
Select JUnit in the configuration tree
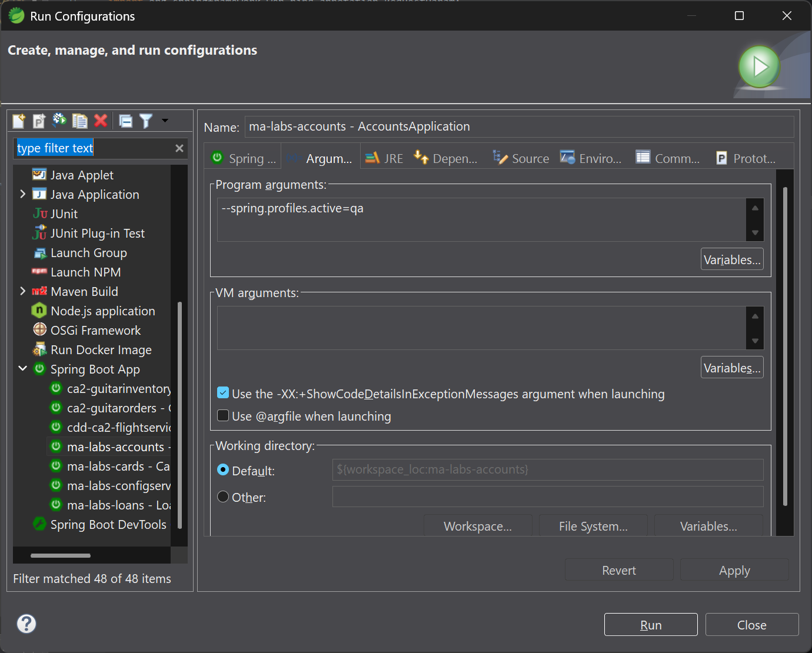[64, 214]
